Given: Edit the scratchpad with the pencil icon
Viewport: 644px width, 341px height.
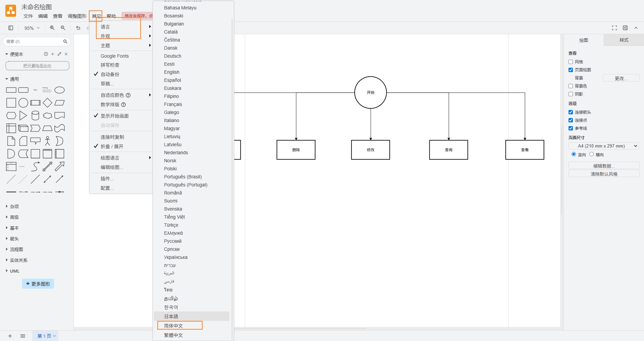Looking at the screenshot, I should click(x=59, y=54).
